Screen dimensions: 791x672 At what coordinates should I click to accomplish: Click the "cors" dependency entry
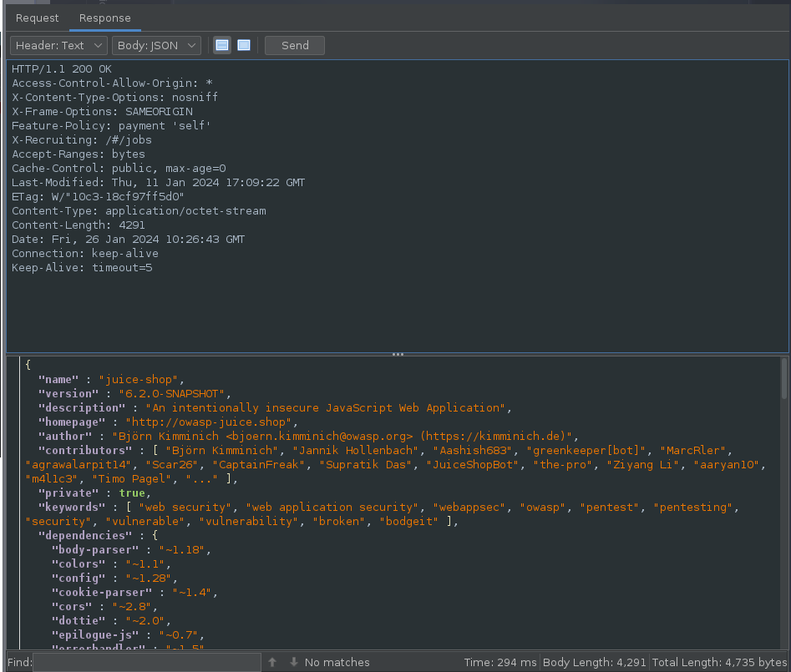coord(104,606)
